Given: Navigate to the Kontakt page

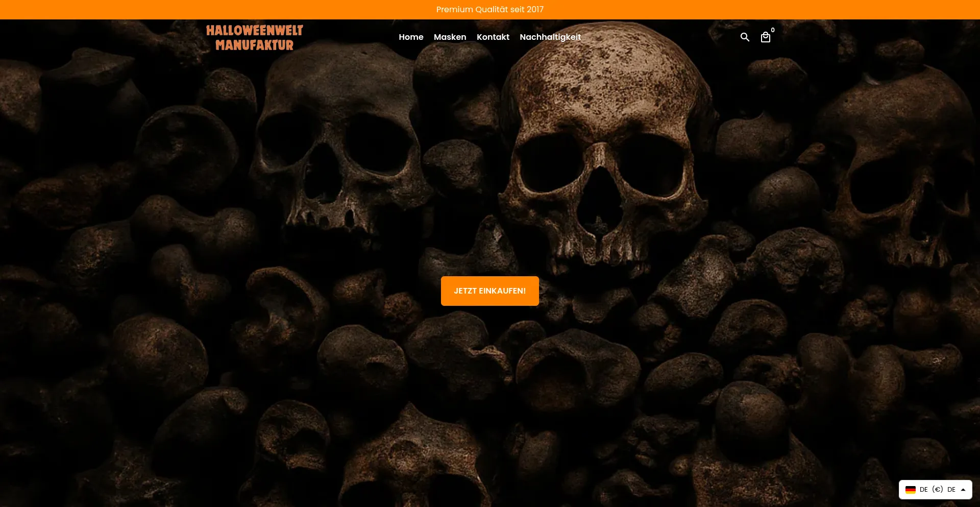Looking at the screenshot, I should pyautogui.click(x=493, y=37).
